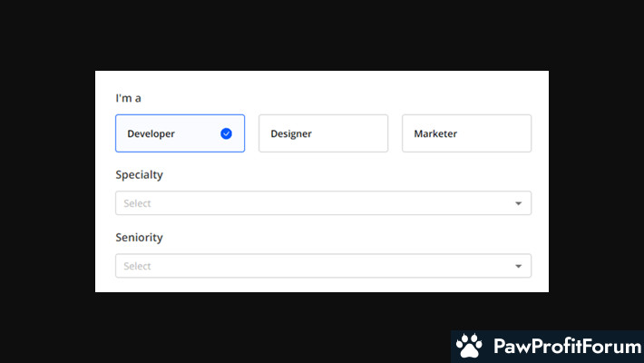Open the Specialty select dropdown
The image size is (644, 363).
pos(323,203)
